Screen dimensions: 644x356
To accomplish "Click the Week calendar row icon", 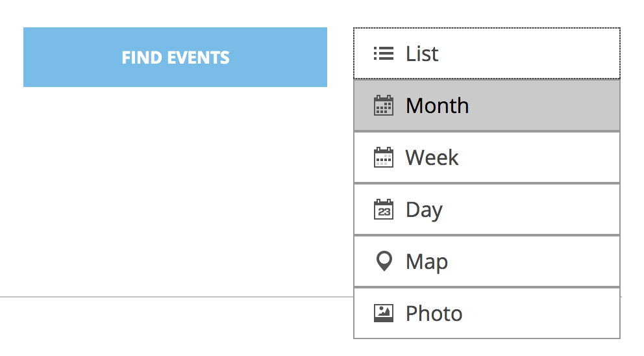I will point(384,158).
